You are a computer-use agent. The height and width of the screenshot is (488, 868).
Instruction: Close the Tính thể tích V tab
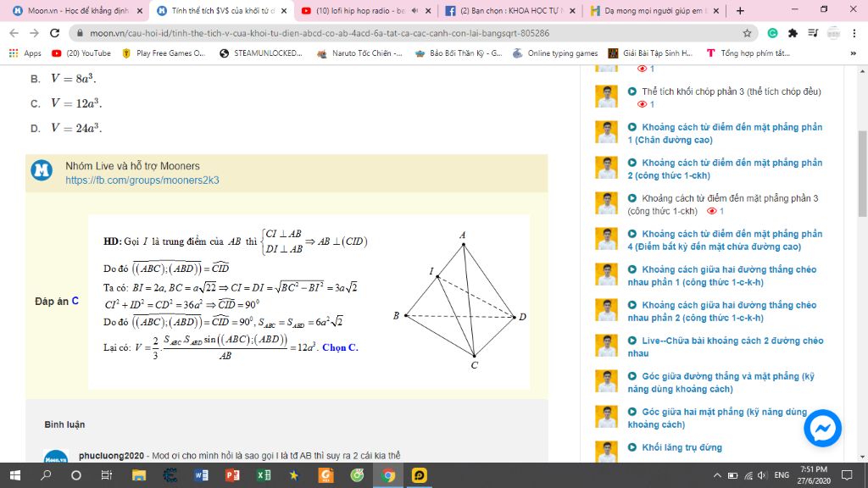[x=284, y=10]
